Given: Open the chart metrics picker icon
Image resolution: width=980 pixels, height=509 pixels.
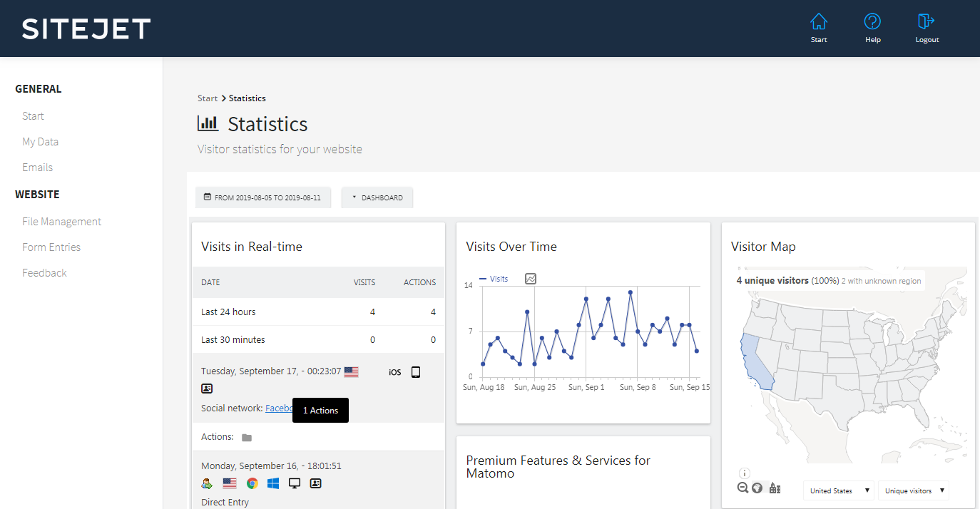Looking at the screenshot, I should pyautogui.click(x=531, y=279).
